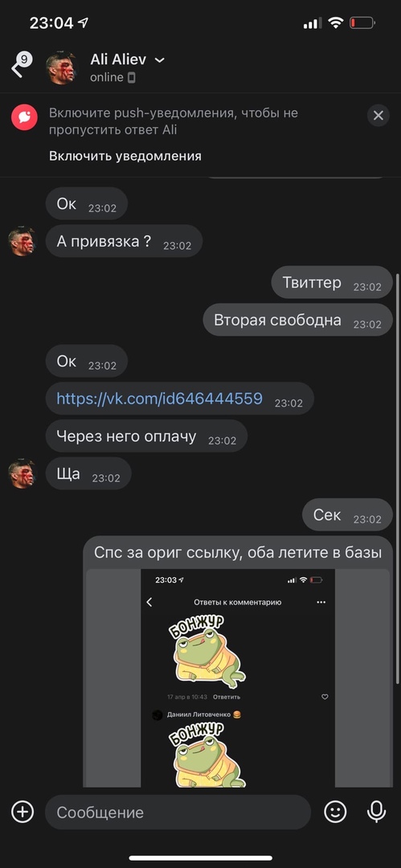This screenshot has height=868, width=401.
Task: Open the emoji sticker picker
Action: click(335, 812)
